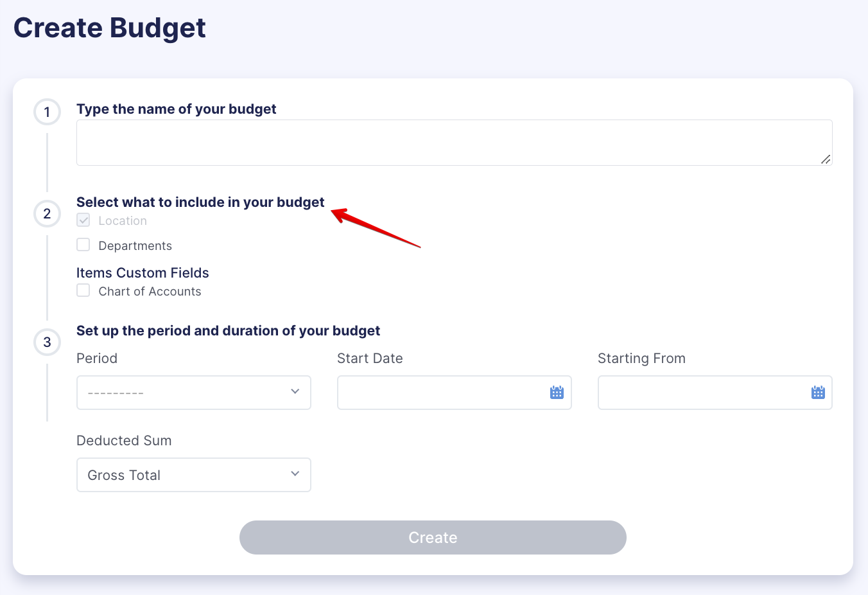Image resolution: width=868 pixels, height=595 pixels.
Task: Click the Start Date input field
Action: coord(443,392)
